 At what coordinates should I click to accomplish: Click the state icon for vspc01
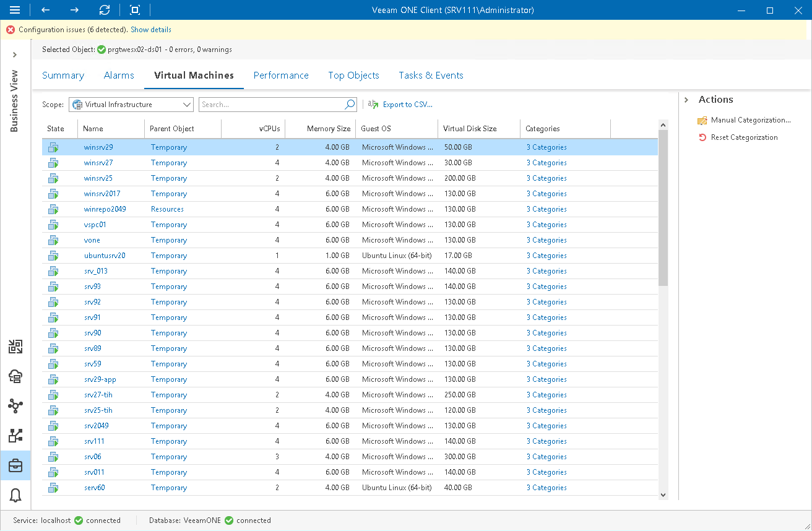coord(53,225)
